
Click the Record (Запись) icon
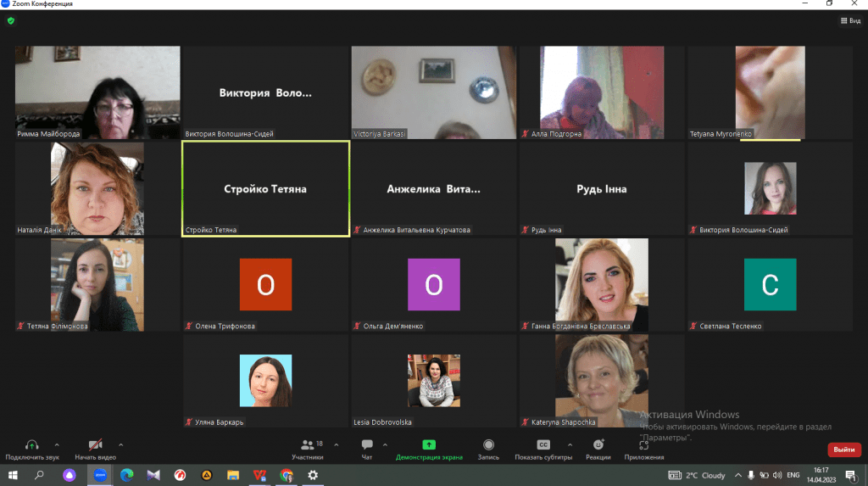[x=488, y=444]
